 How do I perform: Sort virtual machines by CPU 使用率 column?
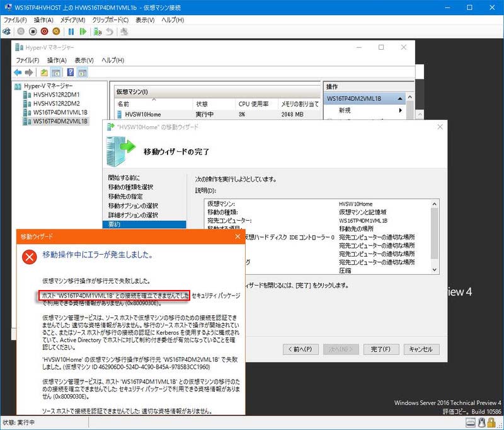[x=256, y=104]
